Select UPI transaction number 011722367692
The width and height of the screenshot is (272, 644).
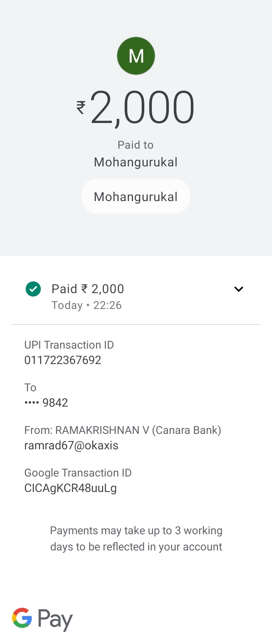coord(63,360)
